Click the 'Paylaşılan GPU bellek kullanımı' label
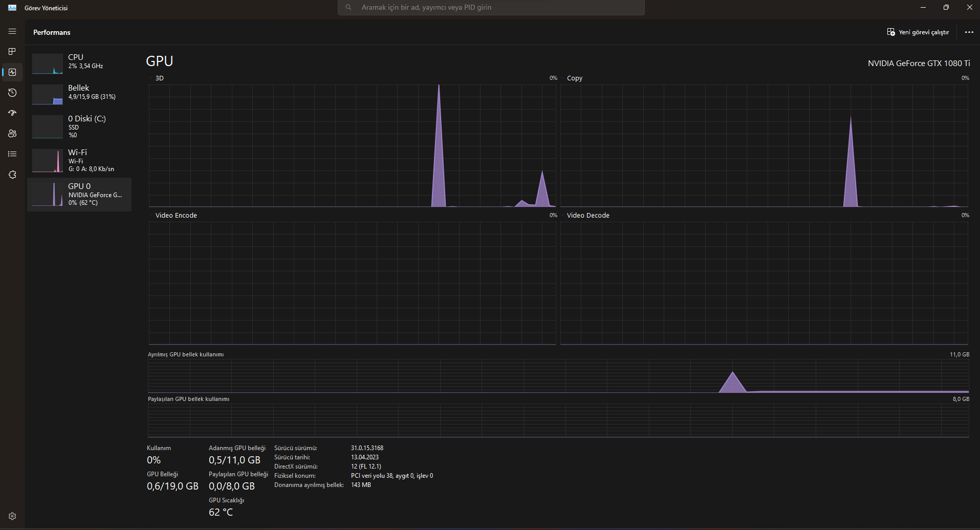Viewport: 980px width, 530px height. coord(188,399)
